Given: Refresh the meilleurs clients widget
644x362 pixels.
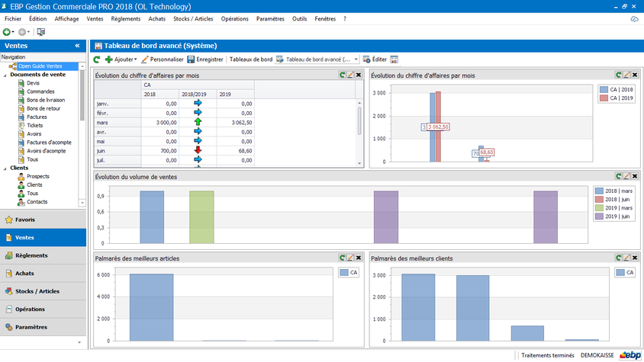Looking at the screenshot, I should point(618,258).
